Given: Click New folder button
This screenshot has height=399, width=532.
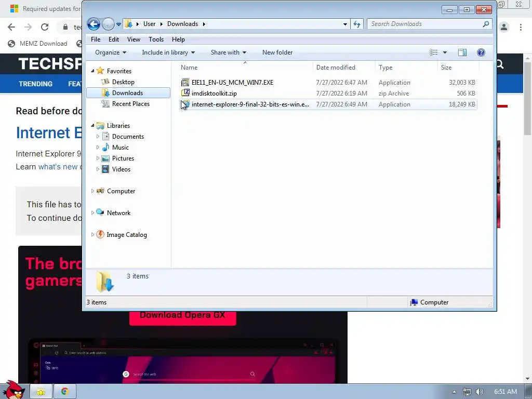Looking at the screenshot, I should (x=277, y=52).
